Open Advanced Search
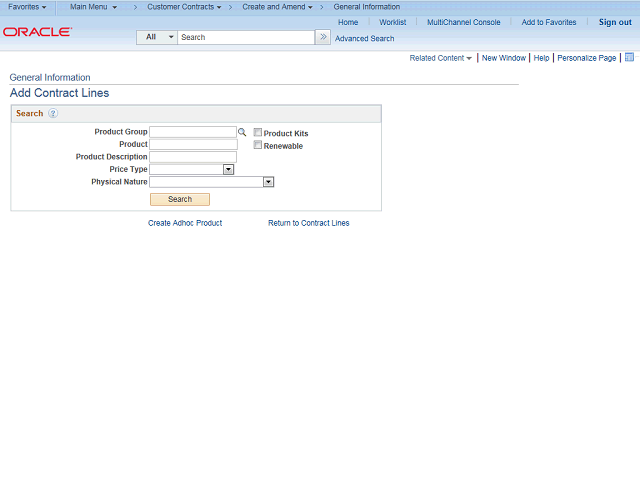This screenshot has width=640, height=480. point(364,39)
